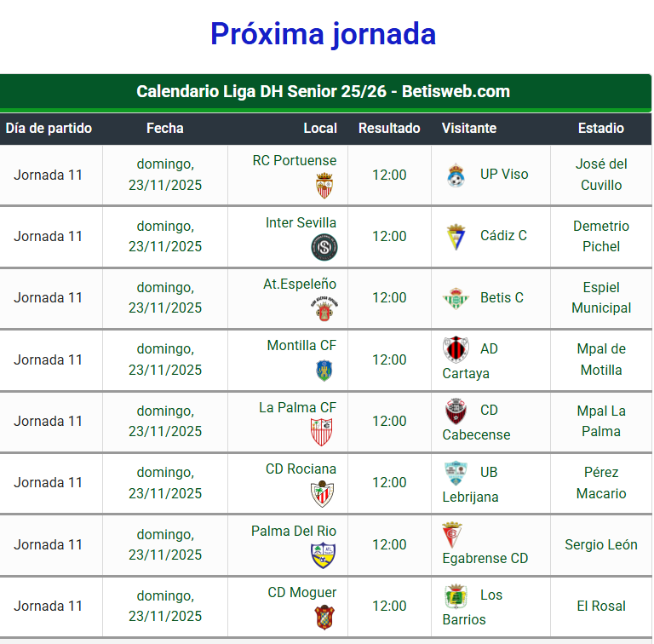Screen dimensions: 654x644
Task: Click the UP Viso team badge
Action: pyautogui.click(x=456, y=175)
